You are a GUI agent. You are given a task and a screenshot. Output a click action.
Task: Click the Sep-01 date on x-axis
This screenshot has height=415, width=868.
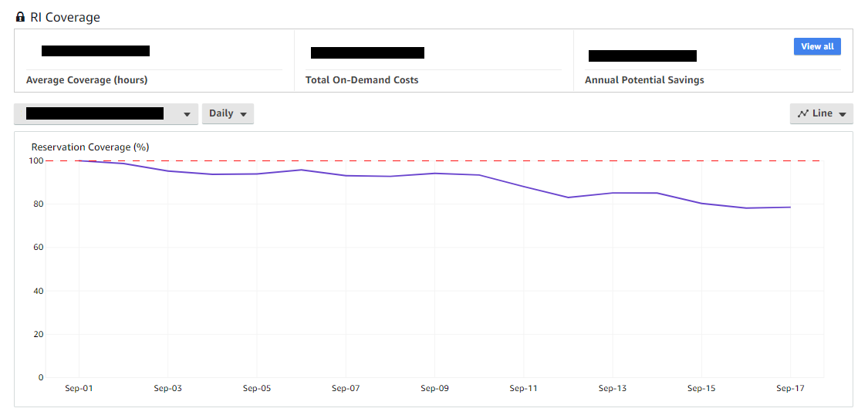click(x=79, y=388)
